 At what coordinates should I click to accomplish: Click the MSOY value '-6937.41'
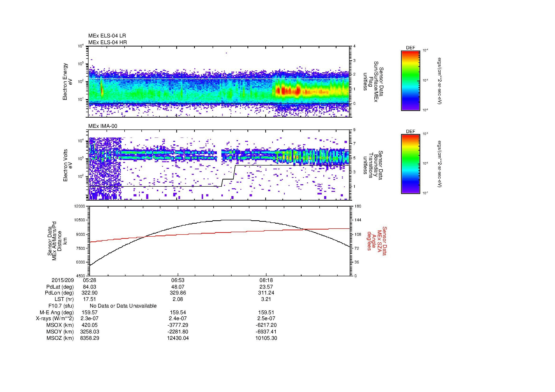click(x=266, y=332)
